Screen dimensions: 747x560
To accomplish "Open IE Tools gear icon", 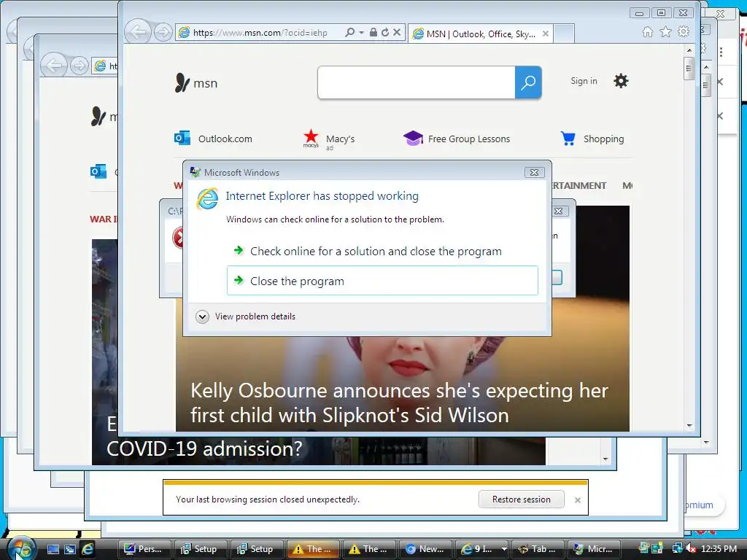I will click(x=684, y=32).
